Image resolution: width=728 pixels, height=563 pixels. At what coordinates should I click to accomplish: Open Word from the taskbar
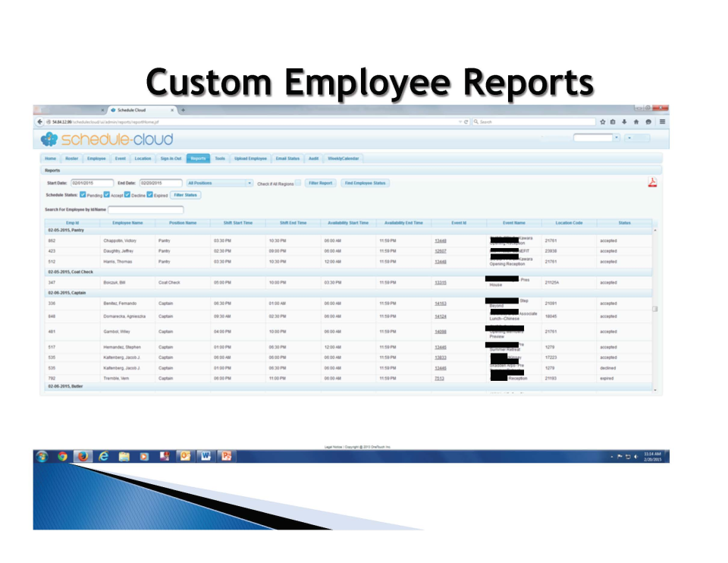(204, 456)
